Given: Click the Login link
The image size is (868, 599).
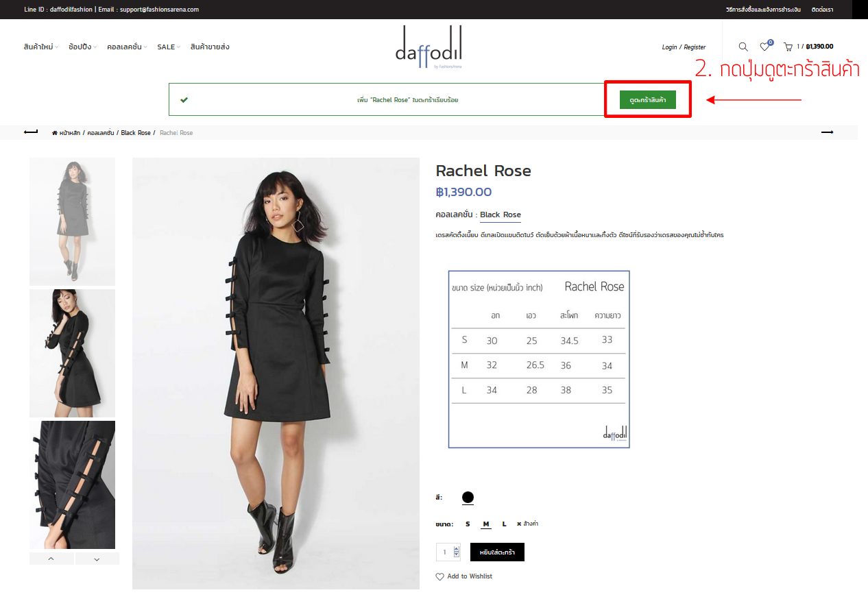Looking at the screenshot, I should pyautogui.click(x=669, y=47).
